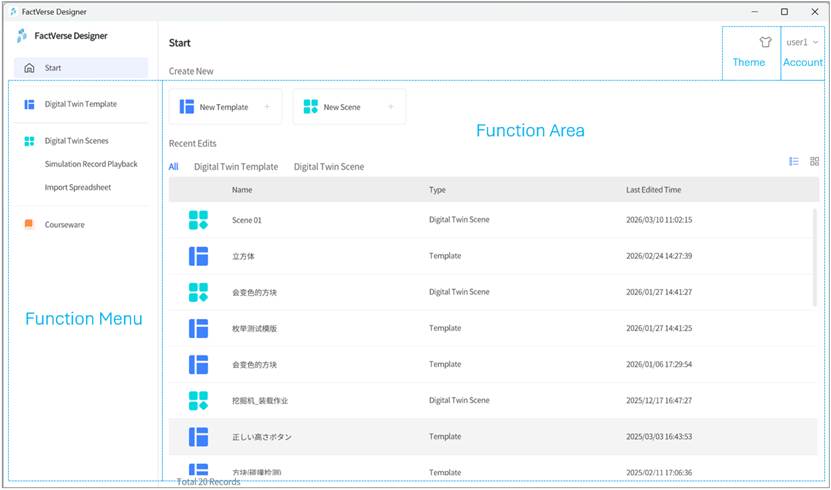
Task: Select Import Spreadsheet menu item
Action: pyautogui.click(x=78, y=187)
